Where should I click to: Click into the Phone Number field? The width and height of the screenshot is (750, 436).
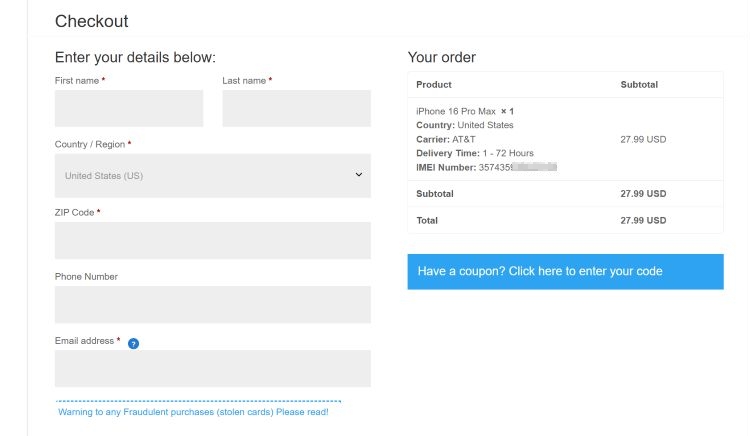[x=212, y=304]
